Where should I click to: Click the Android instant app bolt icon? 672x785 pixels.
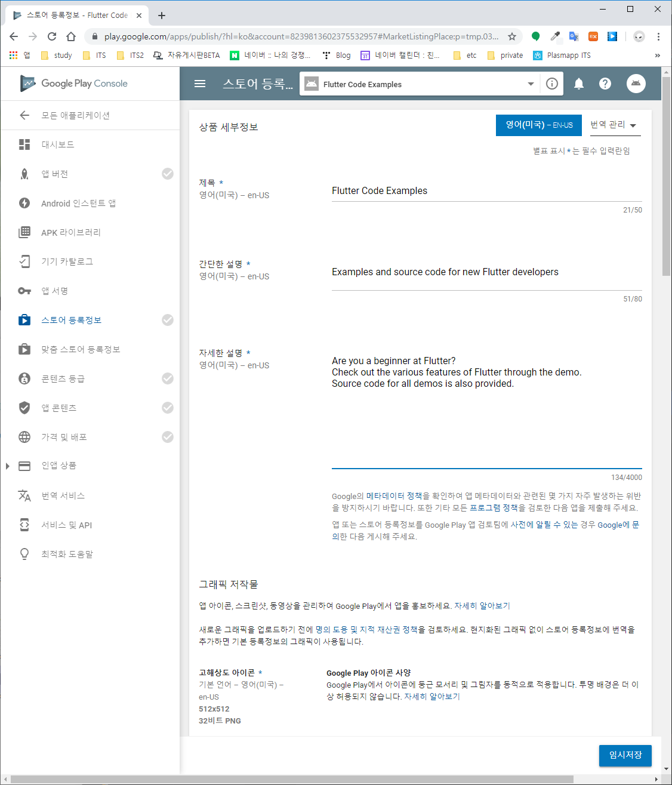pos(24,203)
